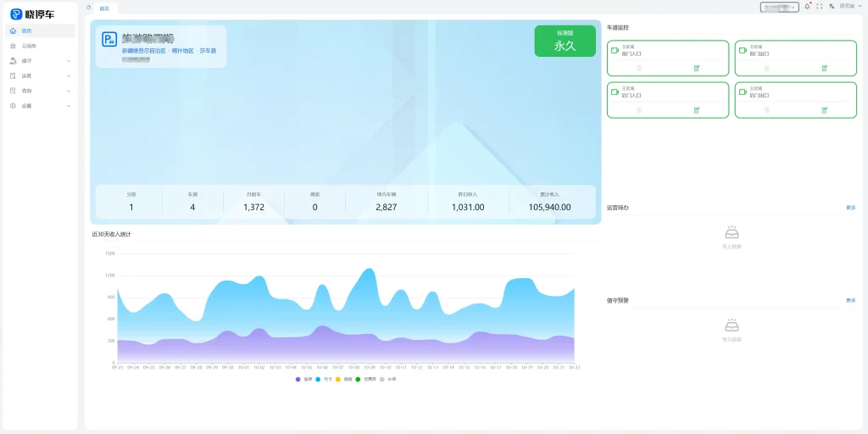Image resolution: width=868 pixels, height=434 pixels.
Task: Click the edit icon on 后门入口 card
Action: 697,109
